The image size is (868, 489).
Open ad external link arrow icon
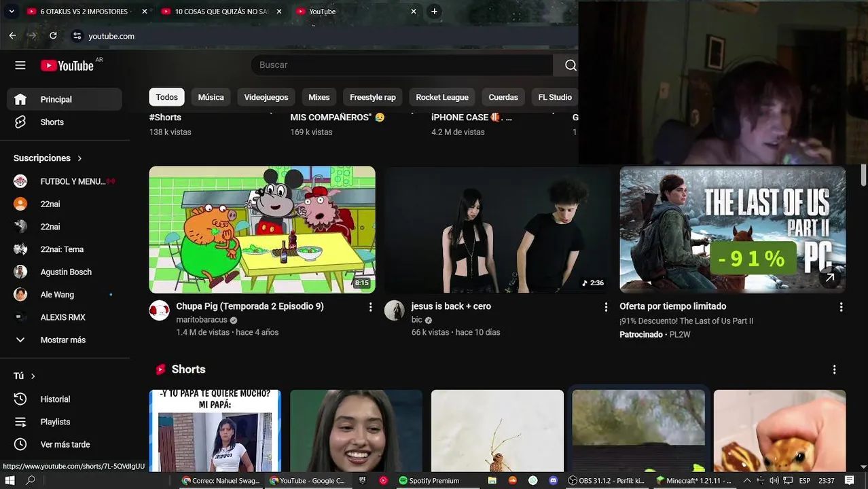(x=830, y=277)
